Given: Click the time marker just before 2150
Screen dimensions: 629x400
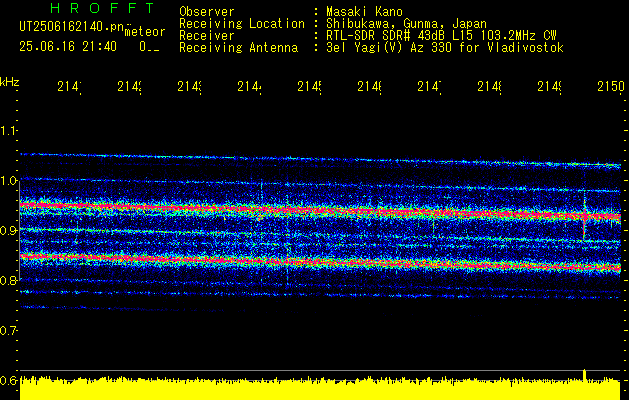Looking at the screenshot, I should [x=550, y=87].
